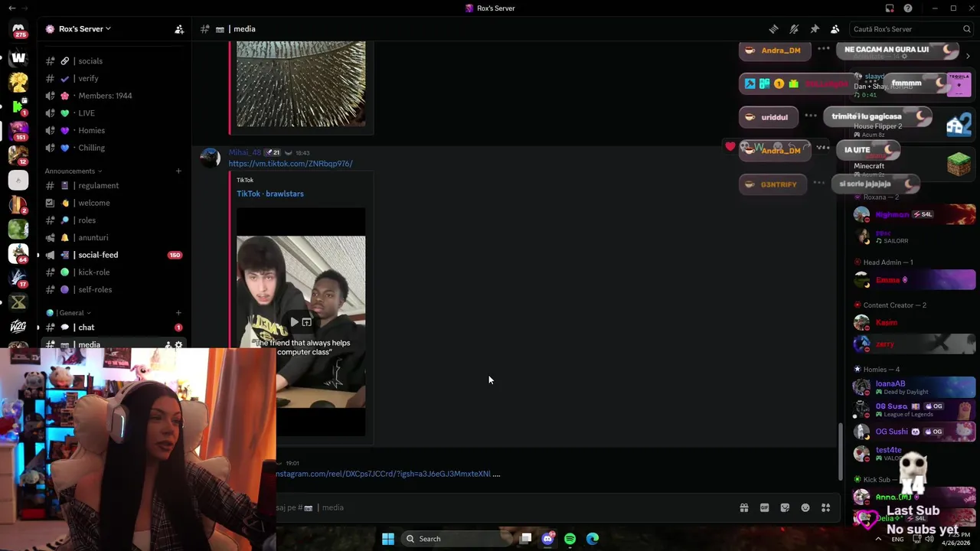Open the TikTok · brawlstars embed title
The width and height of the screenshot is (980, 551).
pos(270,194)
